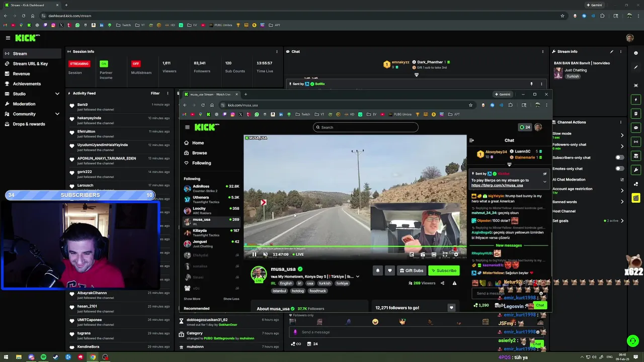Share the musa_usa stream
Image resolution: width=644 pixels, height=362 pixels.
coord(442,283)
